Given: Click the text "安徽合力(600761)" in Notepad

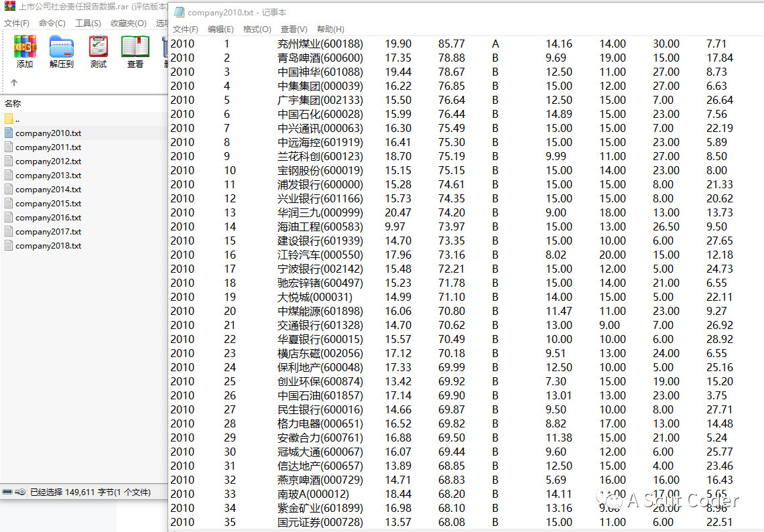Looking at the screenshot, I should tap(320, 438).
